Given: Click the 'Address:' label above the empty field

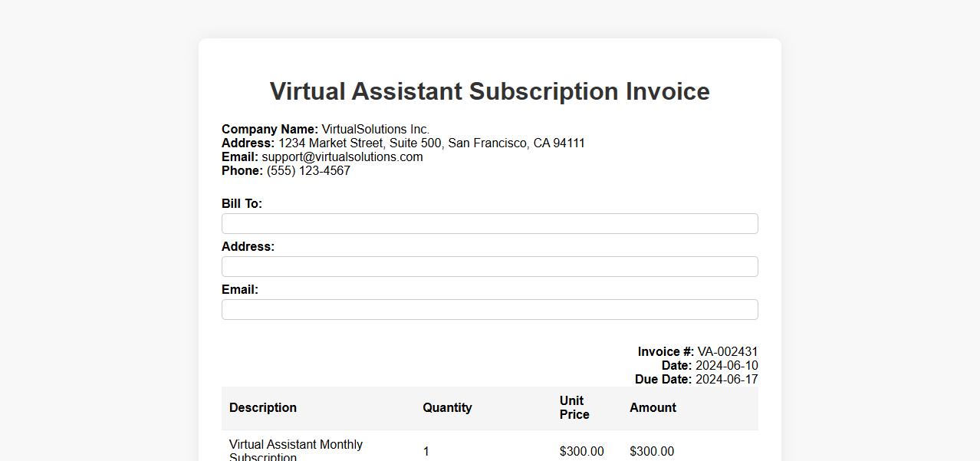Looking at the screenshot, I should point(248,246).
